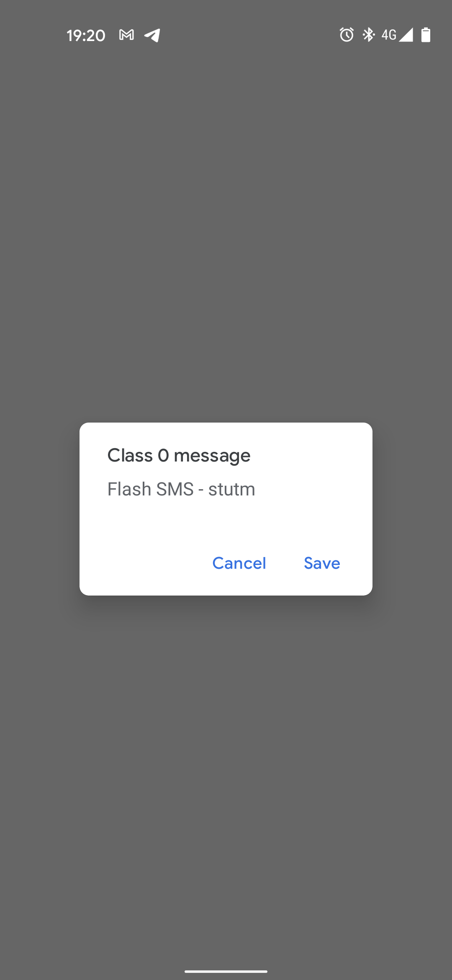Tap the 19:20 clock in status bar

pos(86,36)
